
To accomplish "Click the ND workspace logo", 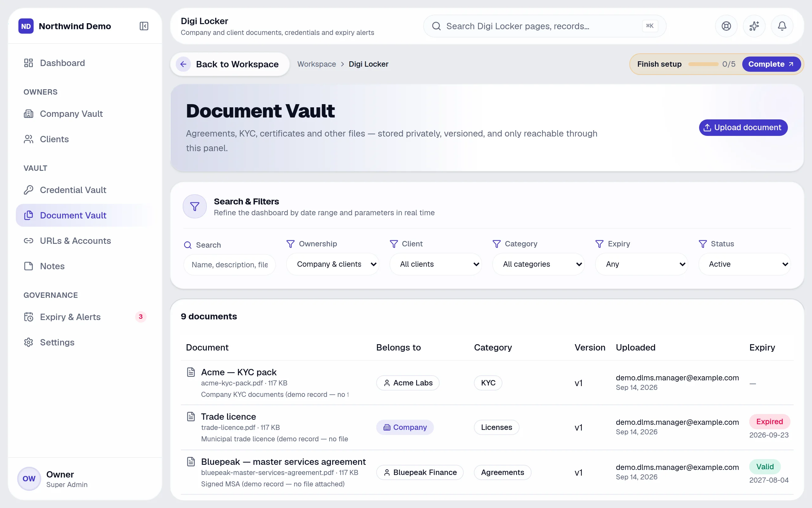I will [x=26, y=26].
